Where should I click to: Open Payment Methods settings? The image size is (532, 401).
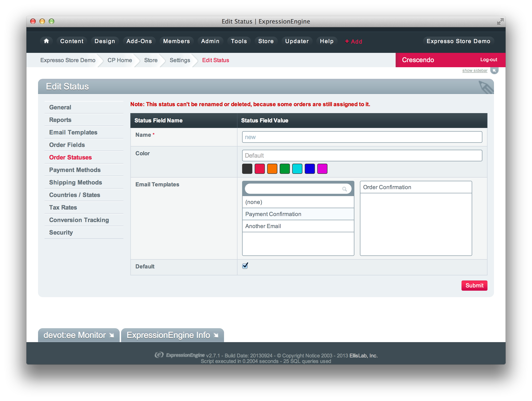[84, 170]
